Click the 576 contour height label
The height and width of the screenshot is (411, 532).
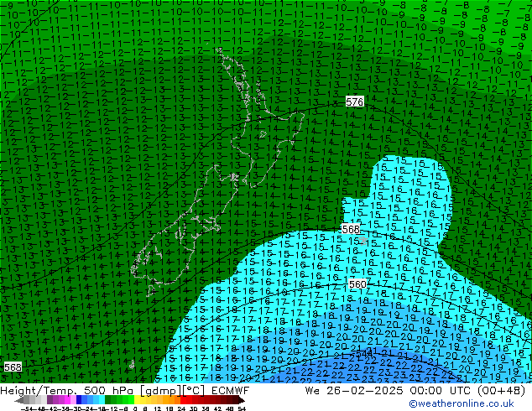(354, 101)
